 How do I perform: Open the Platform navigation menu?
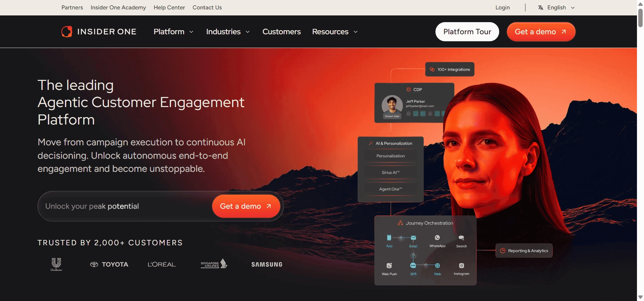tap(173, 32)
